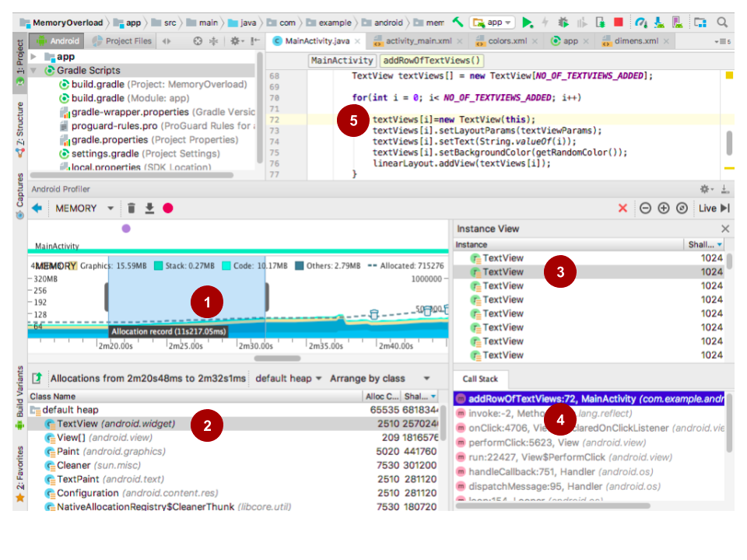The width and height of the screenshot is (747, 560).
Task: Run the app with the green play icon
Action: [x=528, y=23]
